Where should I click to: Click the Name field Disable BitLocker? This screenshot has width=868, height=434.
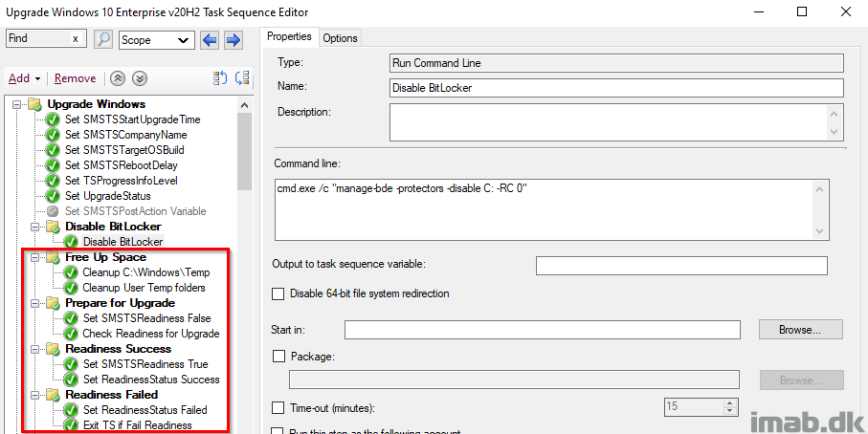(x=616, y=87)
